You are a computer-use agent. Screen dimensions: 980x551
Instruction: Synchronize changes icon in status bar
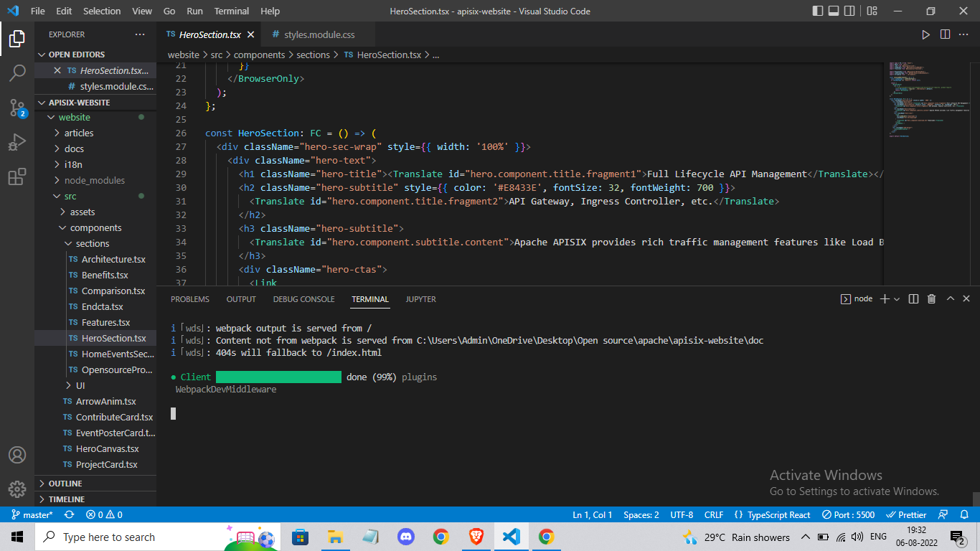point(69,514)
